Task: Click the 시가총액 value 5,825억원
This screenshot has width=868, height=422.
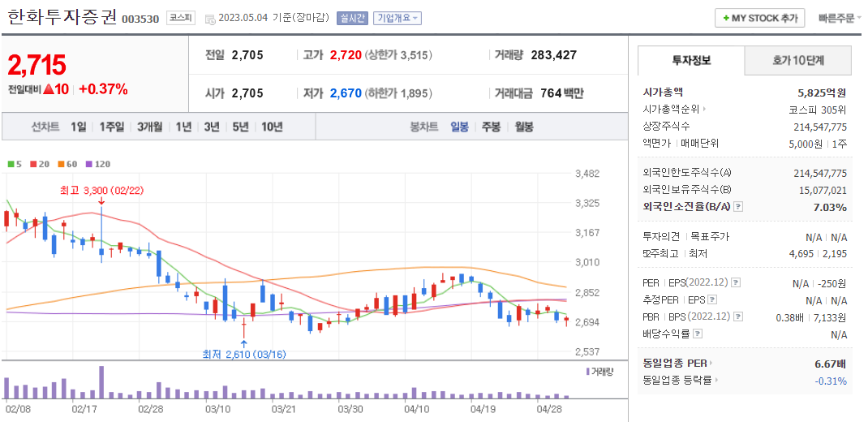Action: (822, 93)
